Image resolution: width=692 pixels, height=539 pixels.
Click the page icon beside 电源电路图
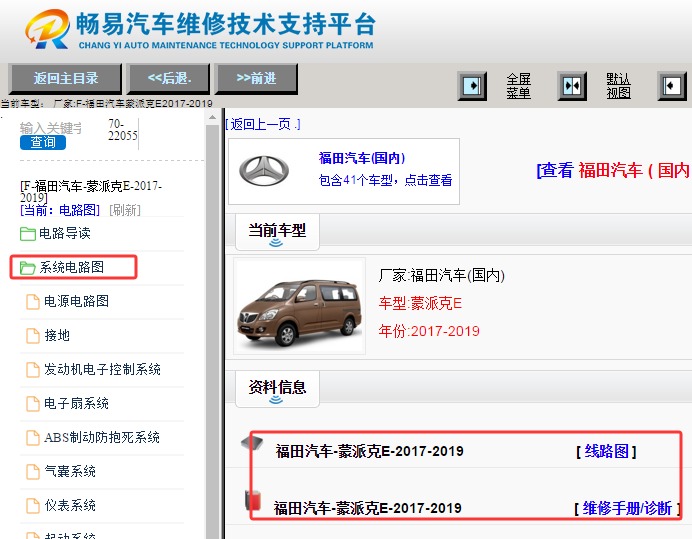point(33,302)
